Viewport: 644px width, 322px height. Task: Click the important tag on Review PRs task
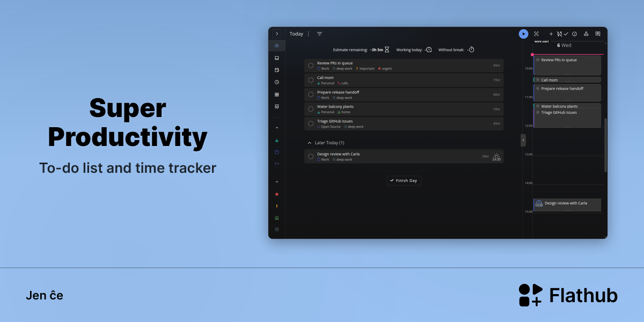click(x=365, y=69)
